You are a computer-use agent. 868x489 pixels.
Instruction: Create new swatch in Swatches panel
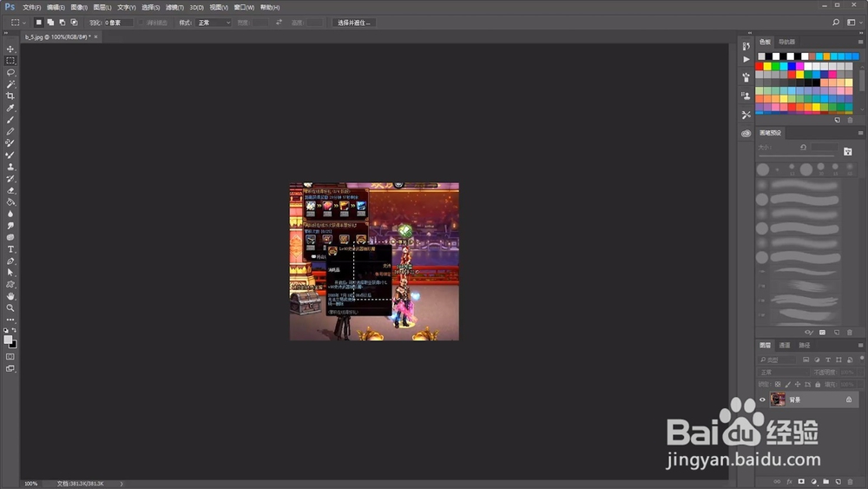pyautogui.click(x=837, y=120)
